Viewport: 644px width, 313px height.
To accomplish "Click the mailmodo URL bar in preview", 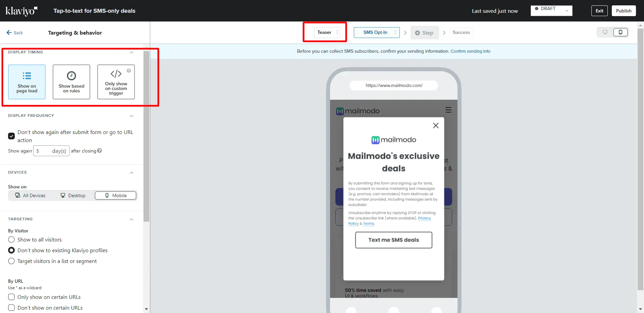I will (394, 85).
